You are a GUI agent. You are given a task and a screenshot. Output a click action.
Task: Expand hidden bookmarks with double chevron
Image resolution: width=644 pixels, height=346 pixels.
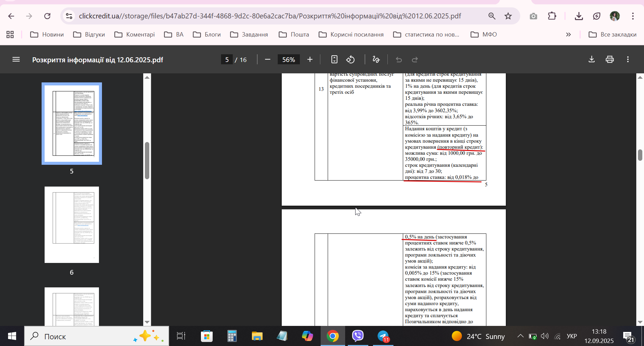click(x=568, y=34)
